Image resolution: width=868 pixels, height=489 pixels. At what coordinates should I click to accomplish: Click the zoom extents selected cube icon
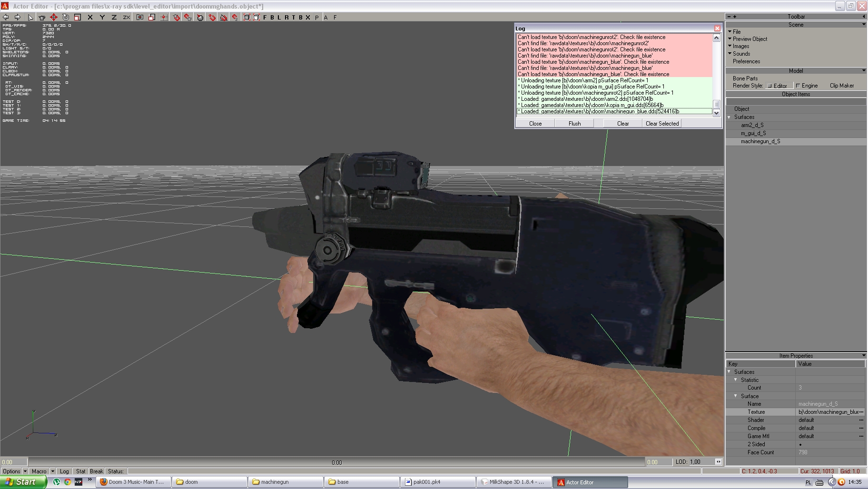256,17
